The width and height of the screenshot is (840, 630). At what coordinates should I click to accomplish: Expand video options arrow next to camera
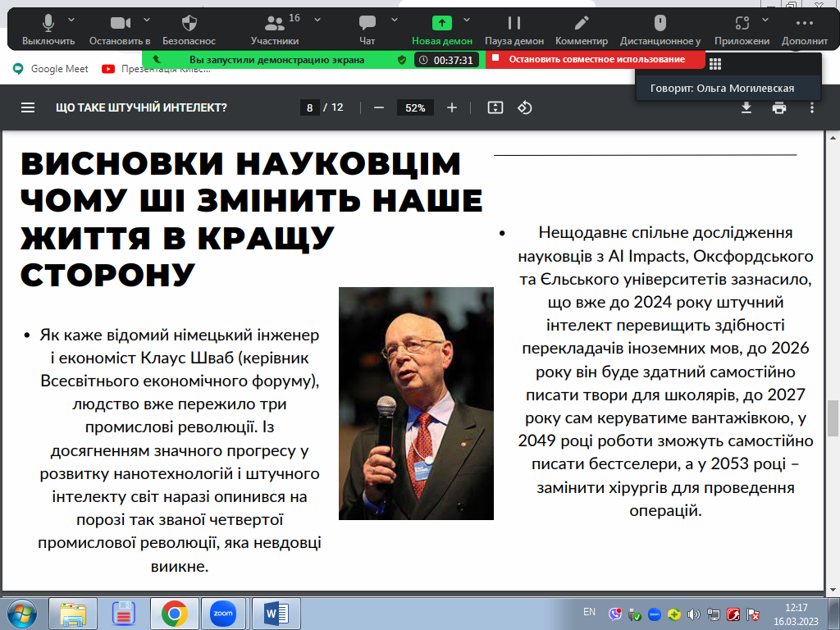pos(147,20)
